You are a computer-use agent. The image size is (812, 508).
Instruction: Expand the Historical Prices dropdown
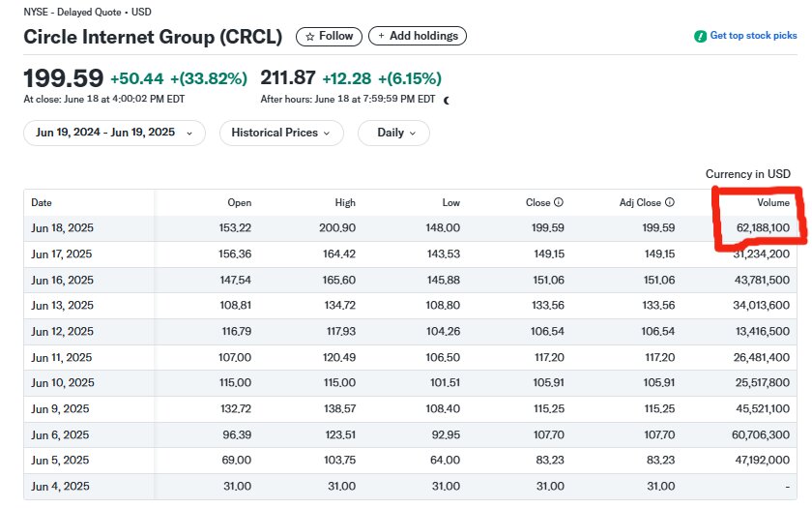pos(281,133)
